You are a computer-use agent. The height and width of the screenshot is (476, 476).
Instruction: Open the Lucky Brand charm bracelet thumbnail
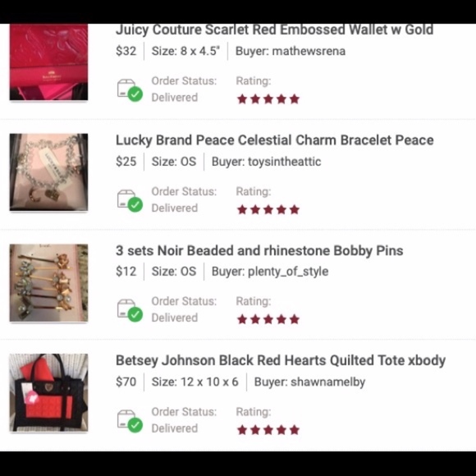click(49, 172)
